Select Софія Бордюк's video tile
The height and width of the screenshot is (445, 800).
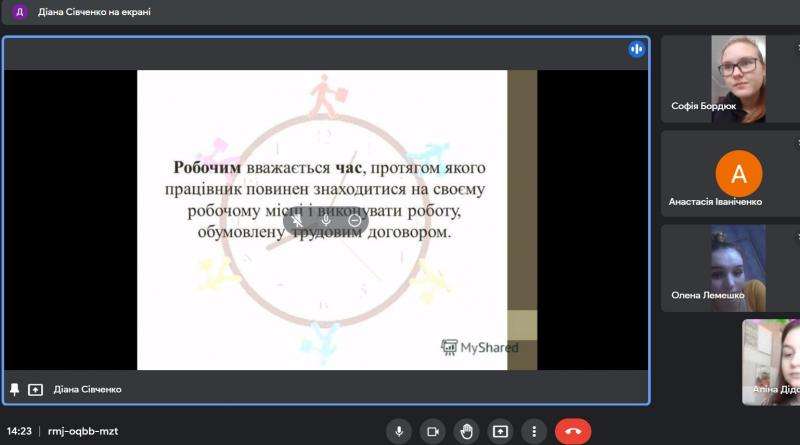(x=732, y=80)
